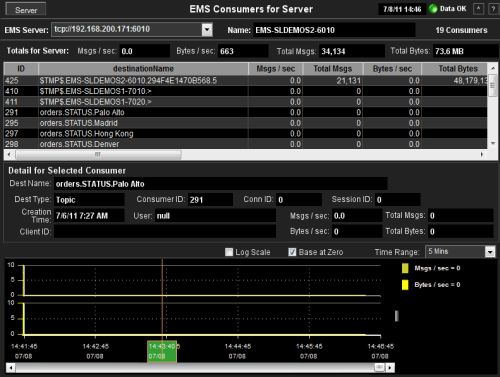Select row $TMP$.EMS-SLDEMOS1-7010.>

[x=246, y=91]
